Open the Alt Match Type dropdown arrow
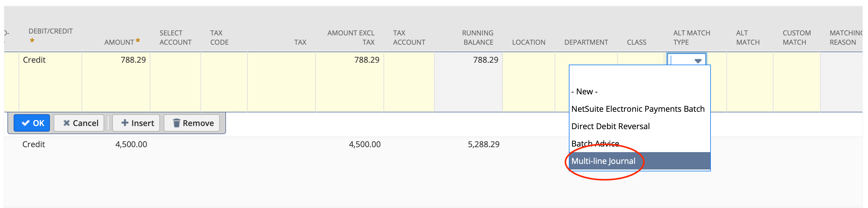 [698, 61]
